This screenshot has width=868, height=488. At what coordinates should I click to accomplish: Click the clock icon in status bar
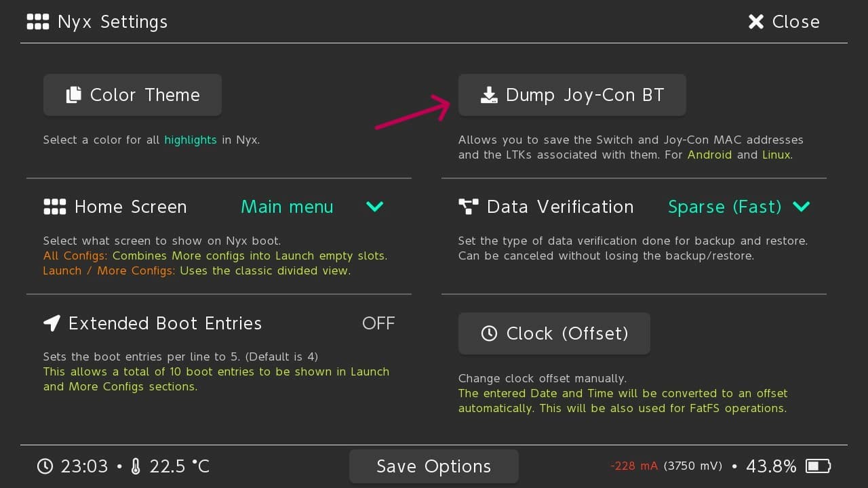click(45, 466)
